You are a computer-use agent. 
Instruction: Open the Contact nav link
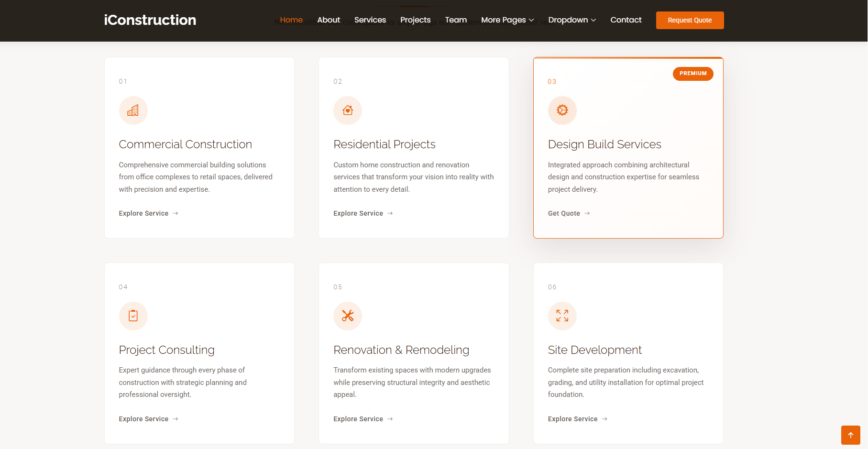(x=626, y=20)
